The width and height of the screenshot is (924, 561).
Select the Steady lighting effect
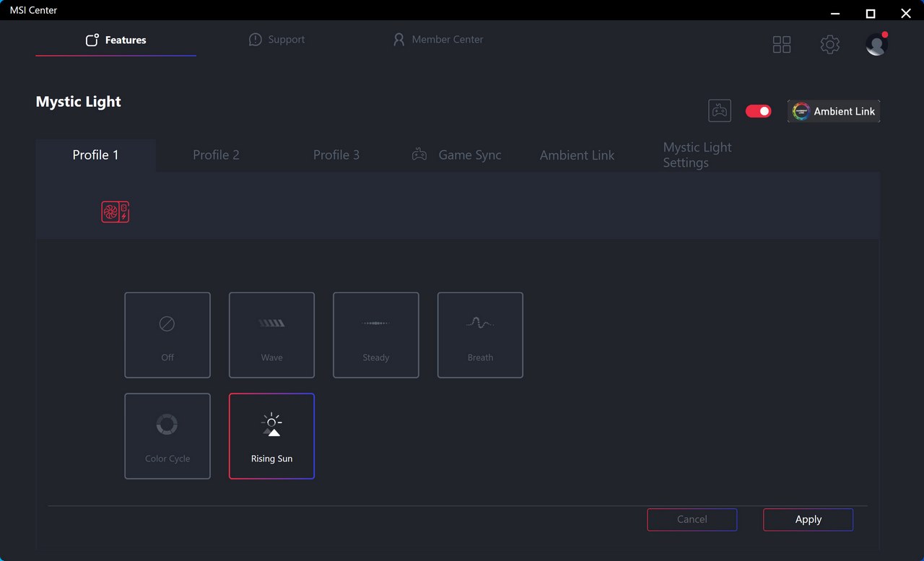[x=375, y=335]
